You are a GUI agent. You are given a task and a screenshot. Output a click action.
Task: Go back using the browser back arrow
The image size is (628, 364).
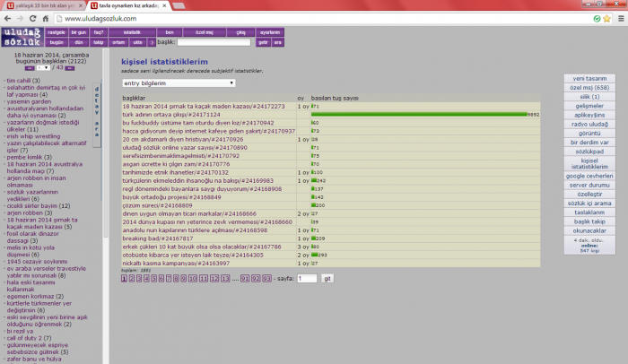pyautogui.click(x=7, y=19)
